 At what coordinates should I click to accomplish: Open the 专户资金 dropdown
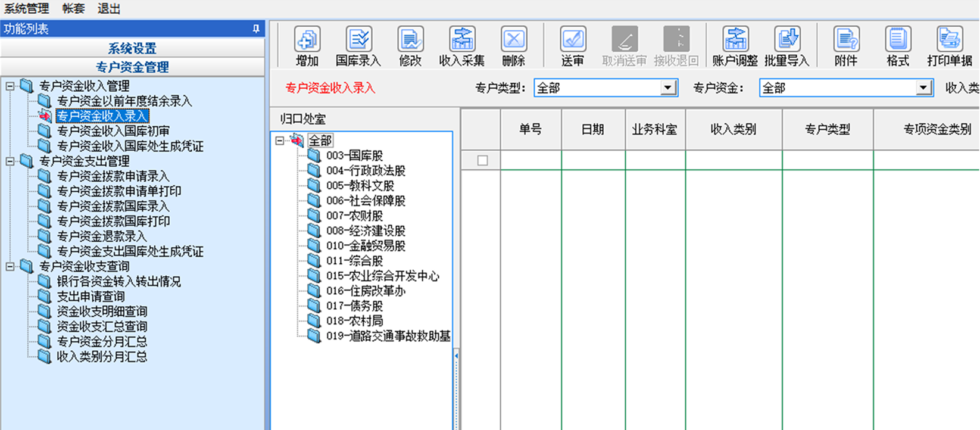click(x=923, y=88)
